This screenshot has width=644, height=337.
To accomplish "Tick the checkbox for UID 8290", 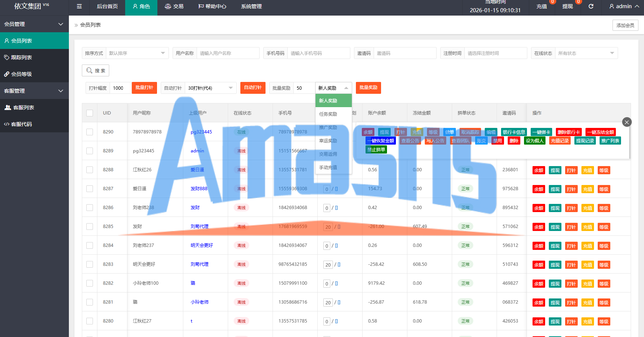I will (x=90, y=132).
